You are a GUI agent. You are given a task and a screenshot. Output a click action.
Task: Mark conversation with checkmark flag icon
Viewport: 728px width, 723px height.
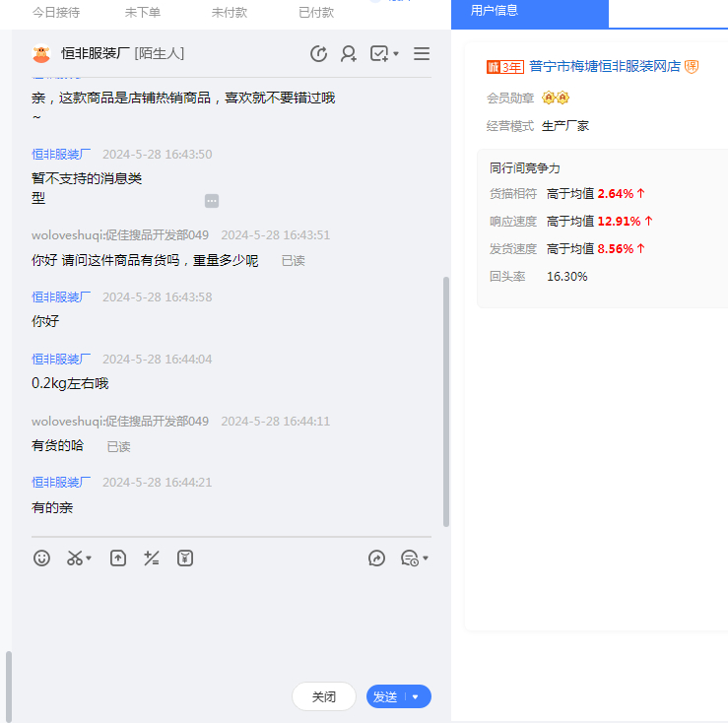point(379,54)
